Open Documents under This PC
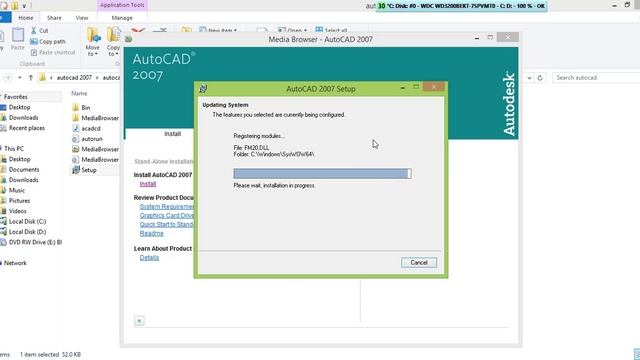Screen dimensions: 640x360 click(24, 169)
